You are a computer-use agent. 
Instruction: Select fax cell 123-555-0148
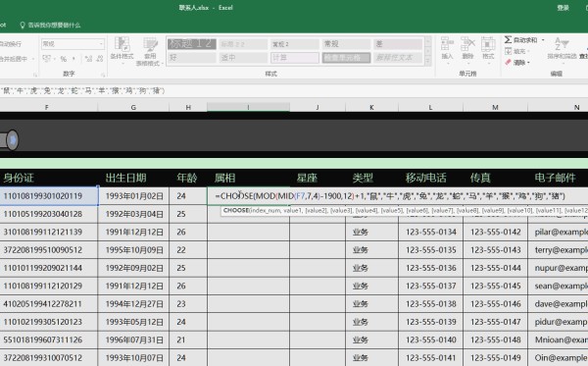click(x=495, y=340)
